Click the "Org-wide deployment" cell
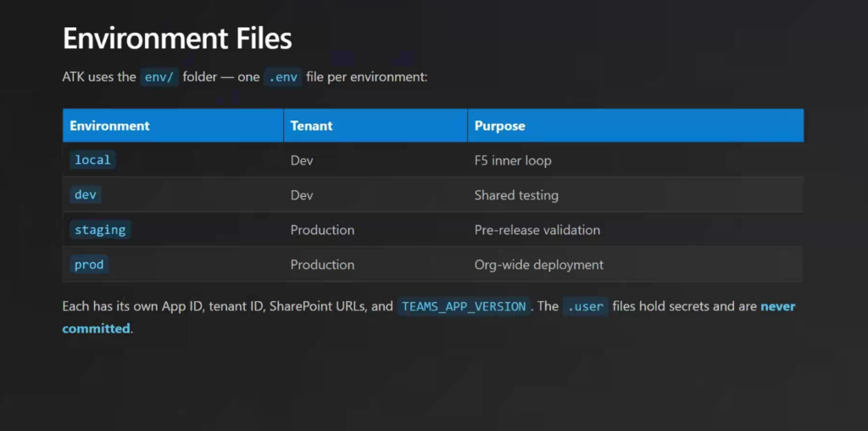Screen dimensions: 868x431 pos(538,265)
